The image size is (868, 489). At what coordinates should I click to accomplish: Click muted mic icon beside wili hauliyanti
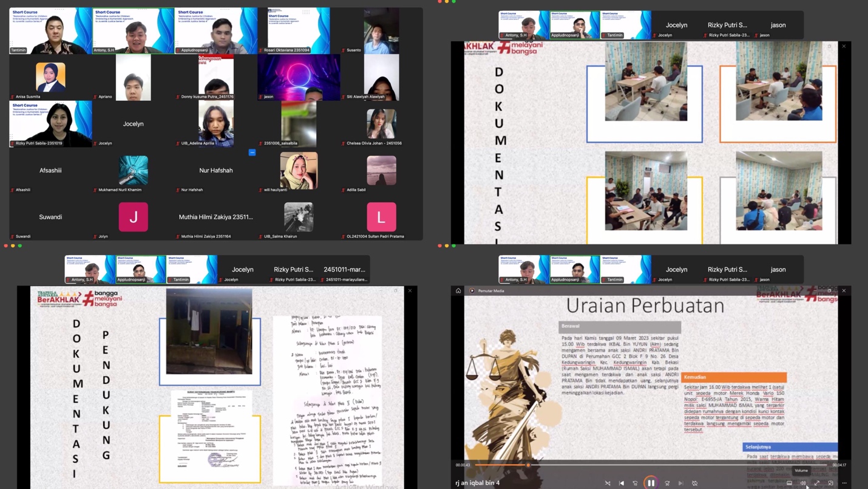(x=261, y=190)
